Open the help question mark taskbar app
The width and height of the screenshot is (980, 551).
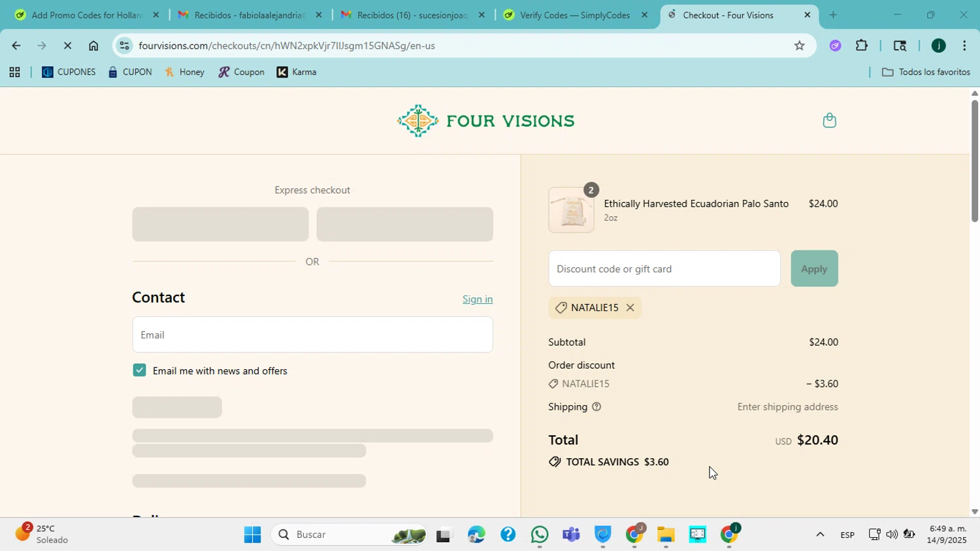508,535
